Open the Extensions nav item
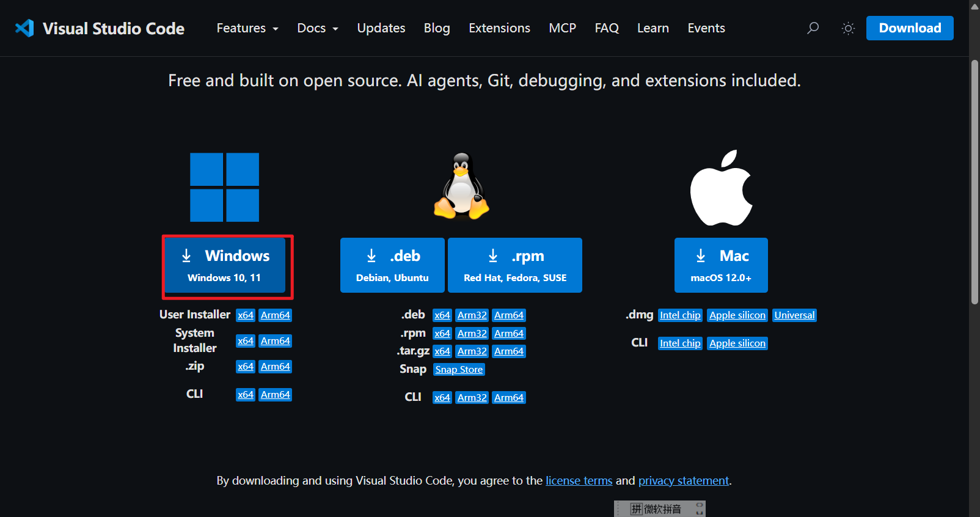Viewport: 980px width, 517px height. click(499, 28)
